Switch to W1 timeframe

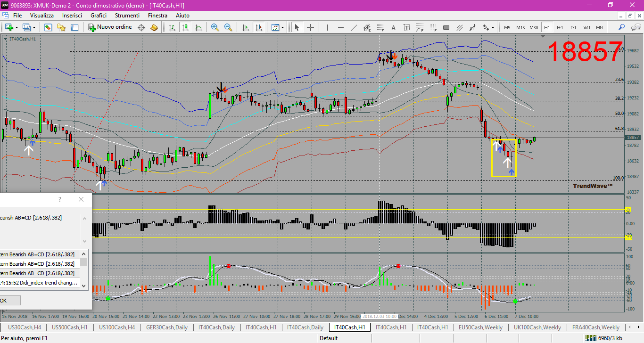coord(586,27)
